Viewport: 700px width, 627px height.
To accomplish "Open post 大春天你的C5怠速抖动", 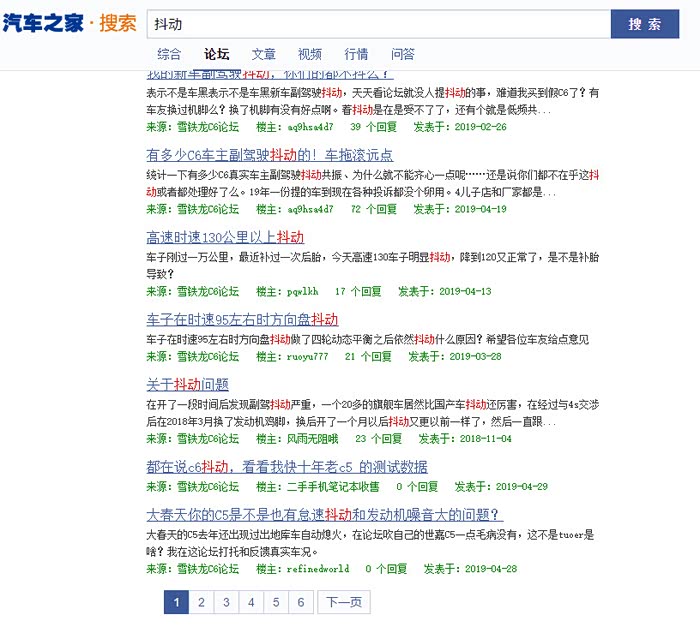I will click(x=325, y=515).
